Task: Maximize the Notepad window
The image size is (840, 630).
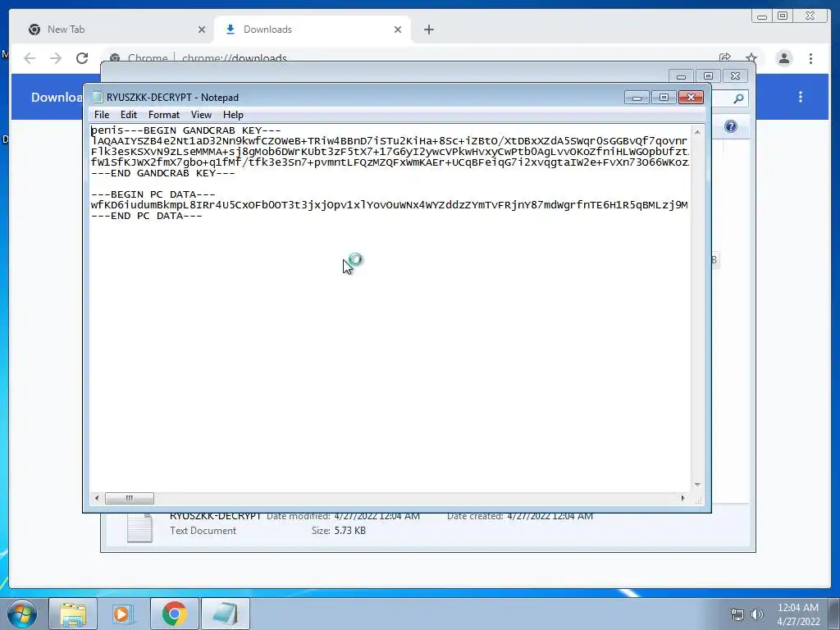Action: pyautogui.click(x=664, y=98)
